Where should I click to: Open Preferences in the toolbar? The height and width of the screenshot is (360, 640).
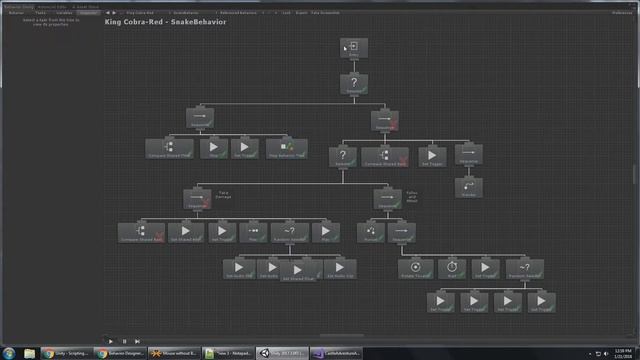[622, 13]
